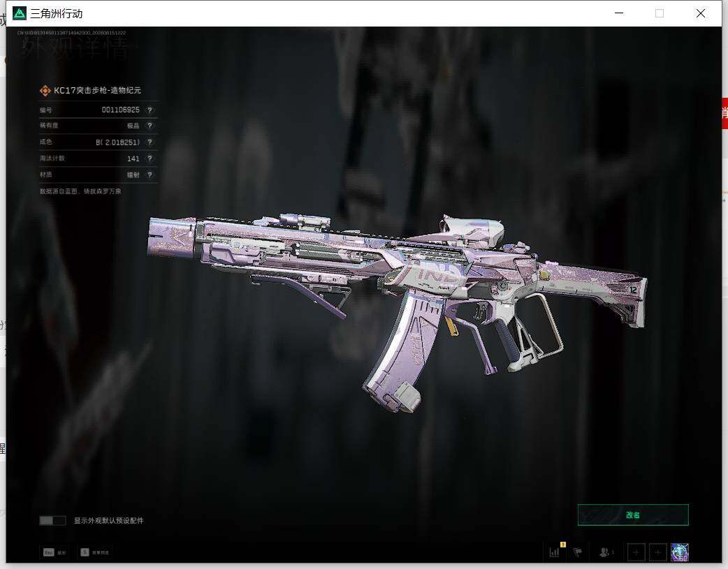728x569 pixels.
Task: Click the orange rarity emblem beside KC17突击步枪
Action: click(45, 91)
